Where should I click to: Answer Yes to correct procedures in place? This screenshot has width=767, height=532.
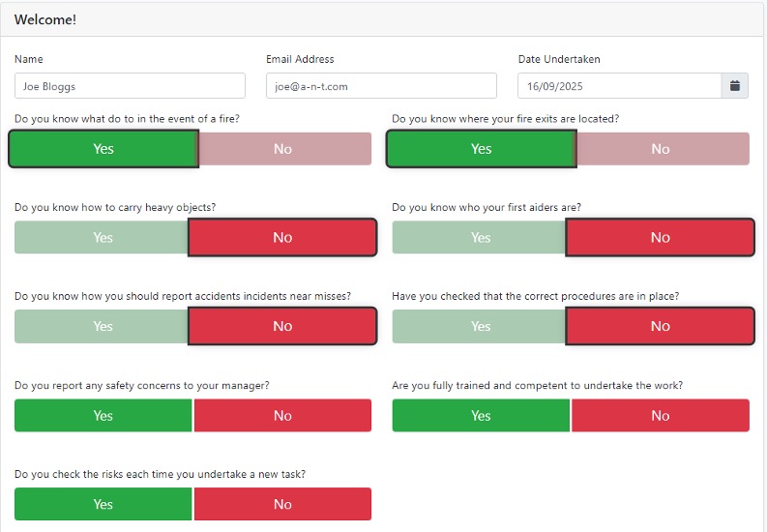tap(480, 327)
